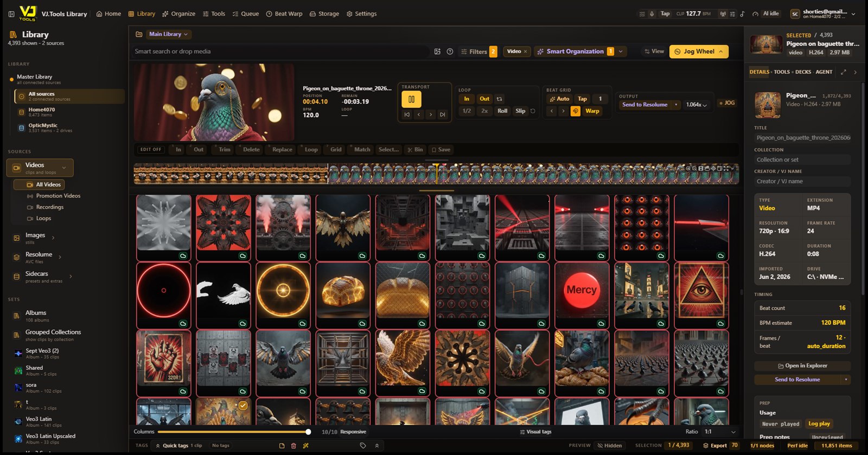Expand the Sidecars section
The image size is (868, 455).
point(71,277)
